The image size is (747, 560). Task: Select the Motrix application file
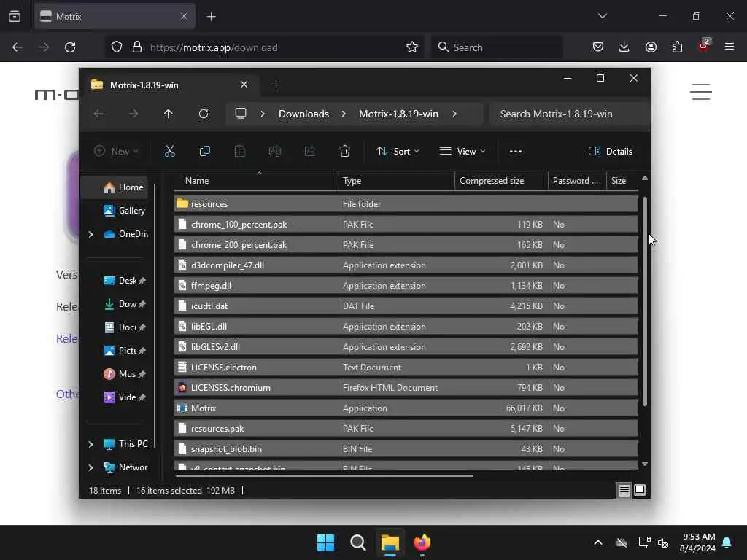(406, 408)
